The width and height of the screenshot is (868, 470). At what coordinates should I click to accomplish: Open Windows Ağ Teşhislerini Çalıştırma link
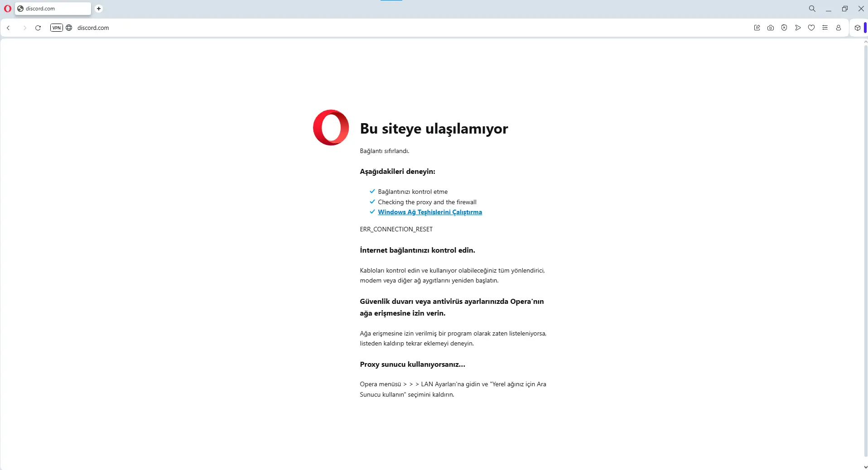click(x=430, y=212)
